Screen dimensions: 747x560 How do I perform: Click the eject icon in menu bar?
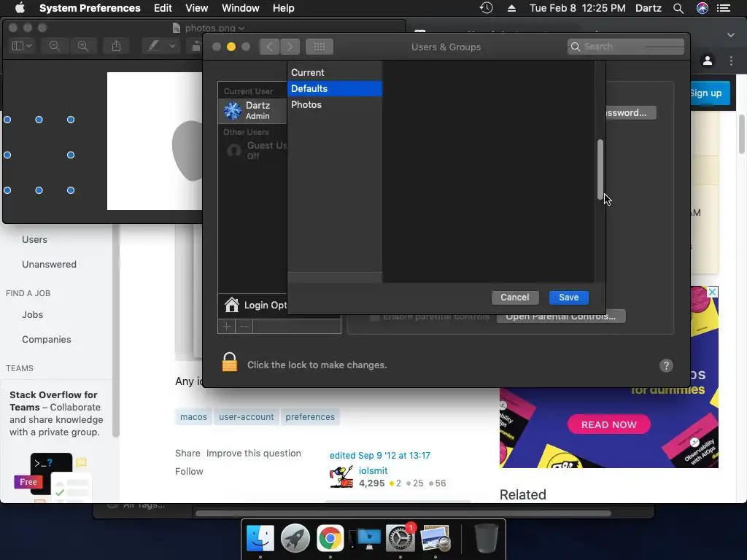coord(511,8)
